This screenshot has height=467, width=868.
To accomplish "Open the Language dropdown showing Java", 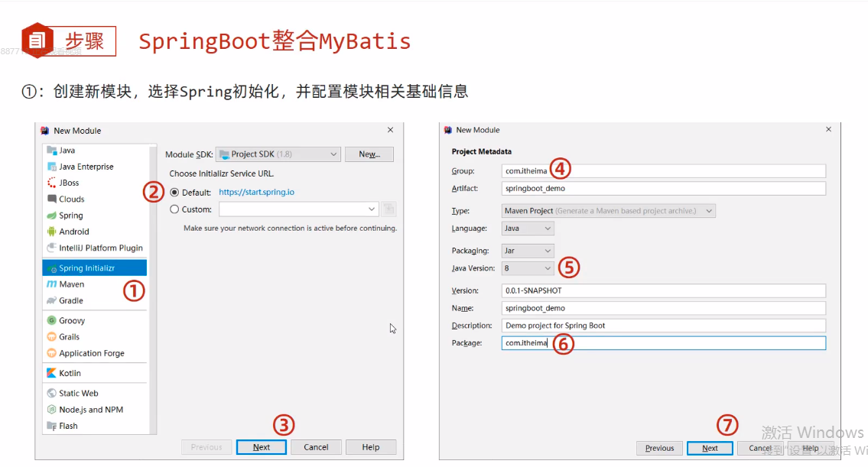I will tap(528, 229).
